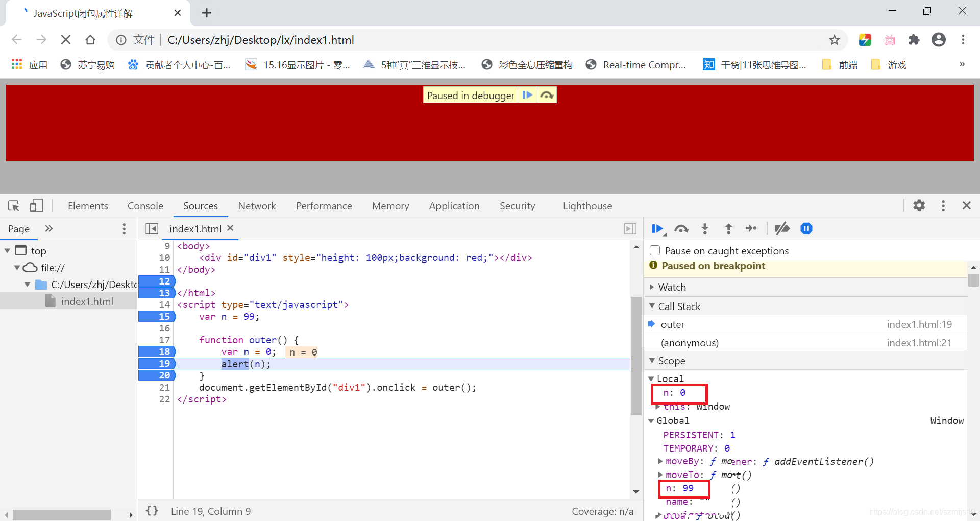Switch to the Elements tab
The image size is (980, 521).
[88, 206]
